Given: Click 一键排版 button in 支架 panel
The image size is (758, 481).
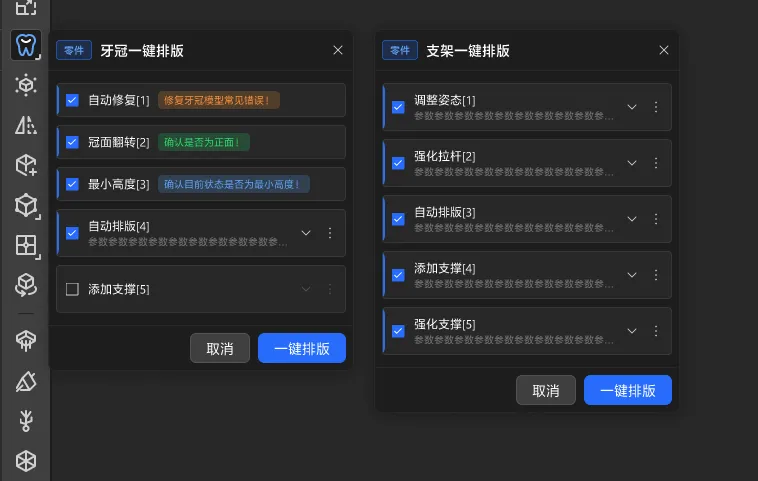Looking at the screenshot, I should 627,390.
